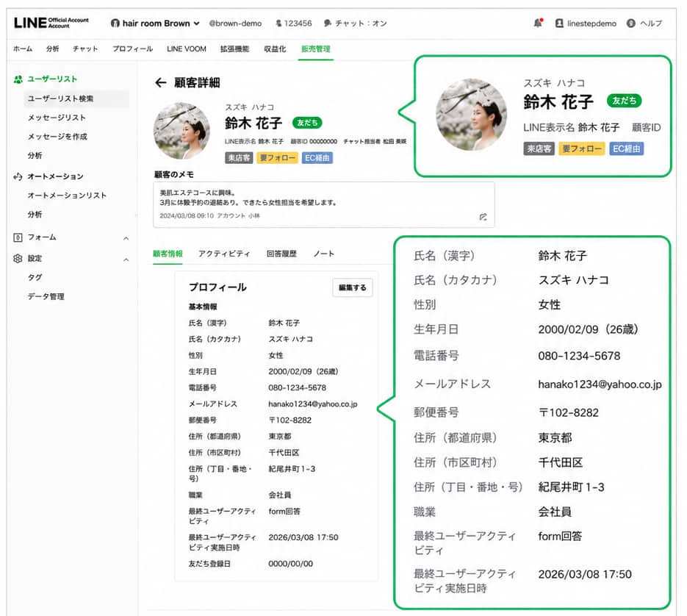Click the help circle icon
The height and width of the screenshot is (616, 687).
tap(630, 24)
